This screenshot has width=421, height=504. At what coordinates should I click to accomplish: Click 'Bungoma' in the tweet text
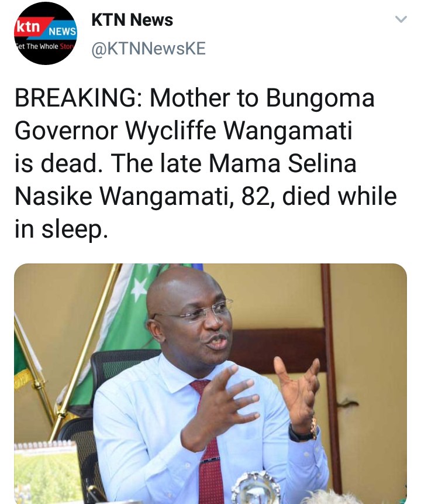click(x=320, y=99)
